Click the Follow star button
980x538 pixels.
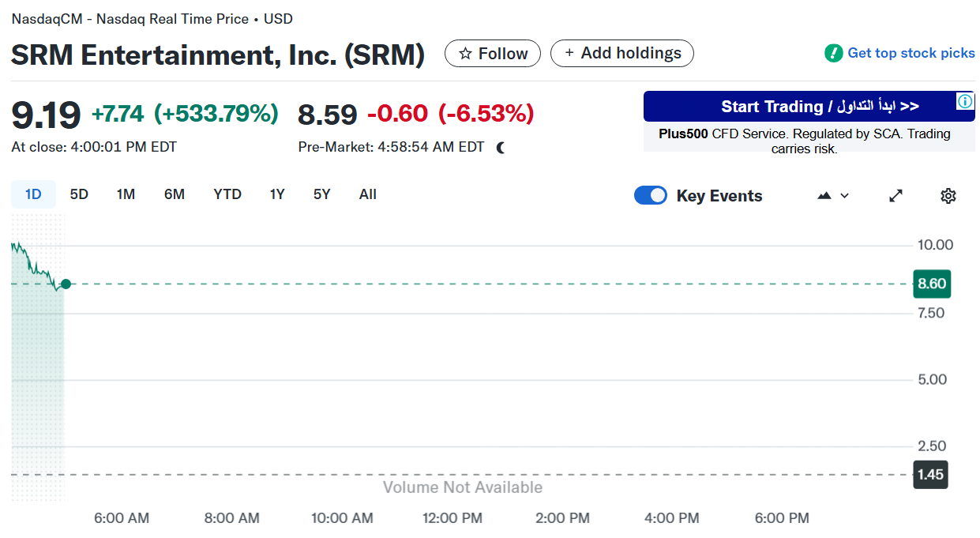coord(493,54)
